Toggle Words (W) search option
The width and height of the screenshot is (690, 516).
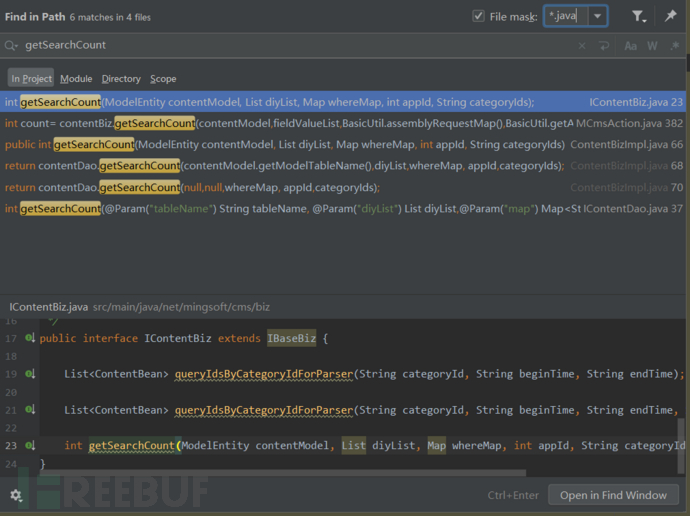652,46
